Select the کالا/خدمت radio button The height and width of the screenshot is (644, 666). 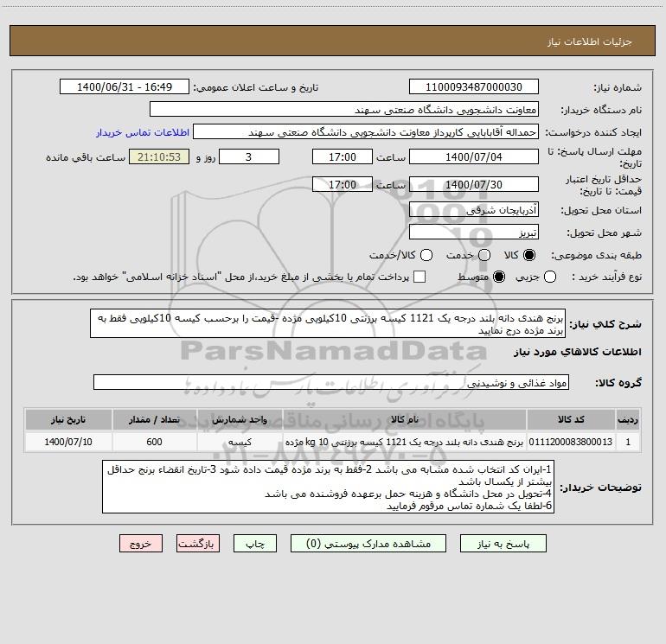426,255
